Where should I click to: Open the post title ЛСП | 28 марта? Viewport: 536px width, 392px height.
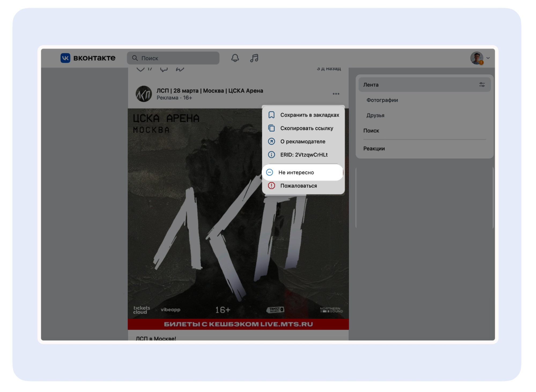point(210,91)
